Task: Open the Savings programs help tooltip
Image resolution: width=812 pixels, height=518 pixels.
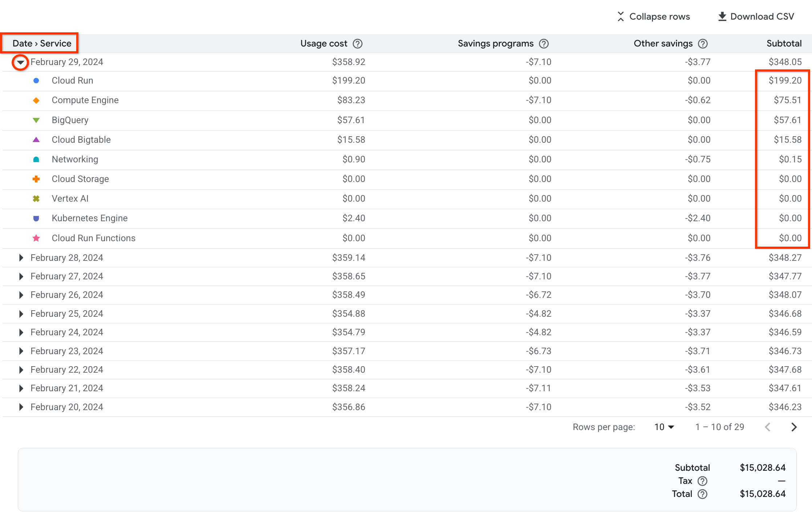Action: pyautogui.click(x=543, y=44)
